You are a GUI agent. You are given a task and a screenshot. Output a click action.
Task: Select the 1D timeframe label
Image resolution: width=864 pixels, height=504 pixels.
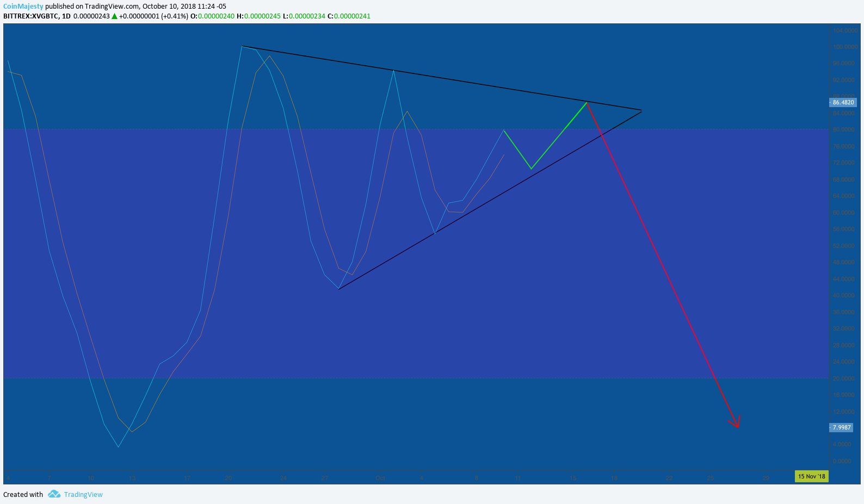[66, 16]
